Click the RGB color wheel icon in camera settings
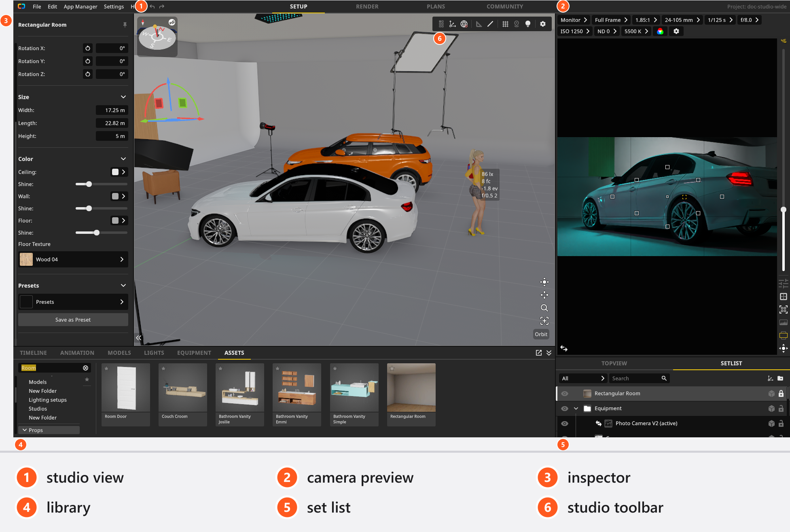Image resolution: width=790 pixels, height=532 pixels. pos(660,32)
